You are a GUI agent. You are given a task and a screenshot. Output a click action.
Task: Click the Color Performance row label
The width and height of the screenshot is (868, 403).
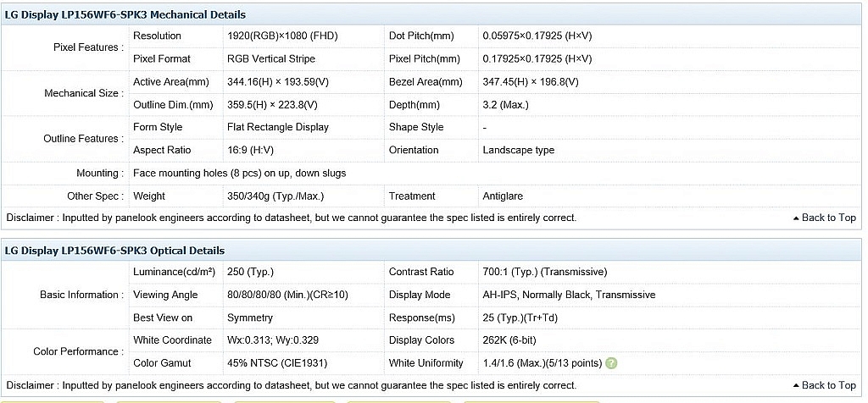tap(79, 351)
